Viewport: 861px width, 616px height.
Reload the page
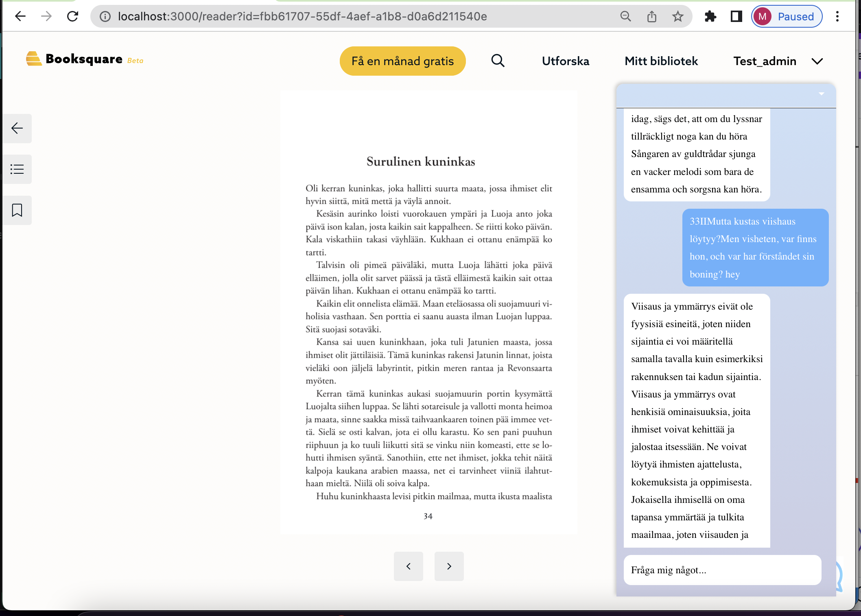pos(72,17)
